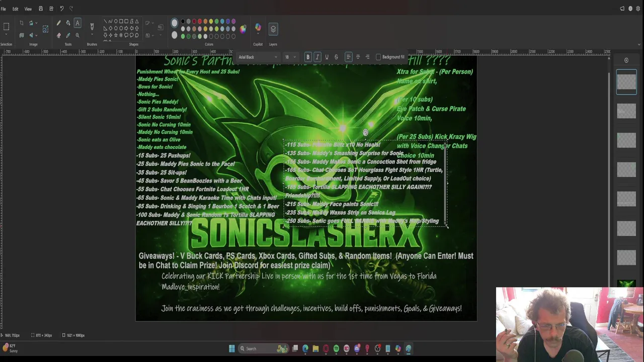Choose the rectangular Selection tool
This screenshot has width=644, height=362.
pyautogui.click(x=6, y=26)
